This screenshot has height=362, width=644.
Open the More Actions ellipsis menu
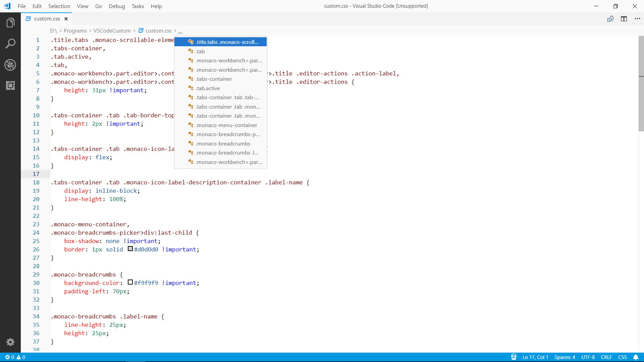coord(637,19)
